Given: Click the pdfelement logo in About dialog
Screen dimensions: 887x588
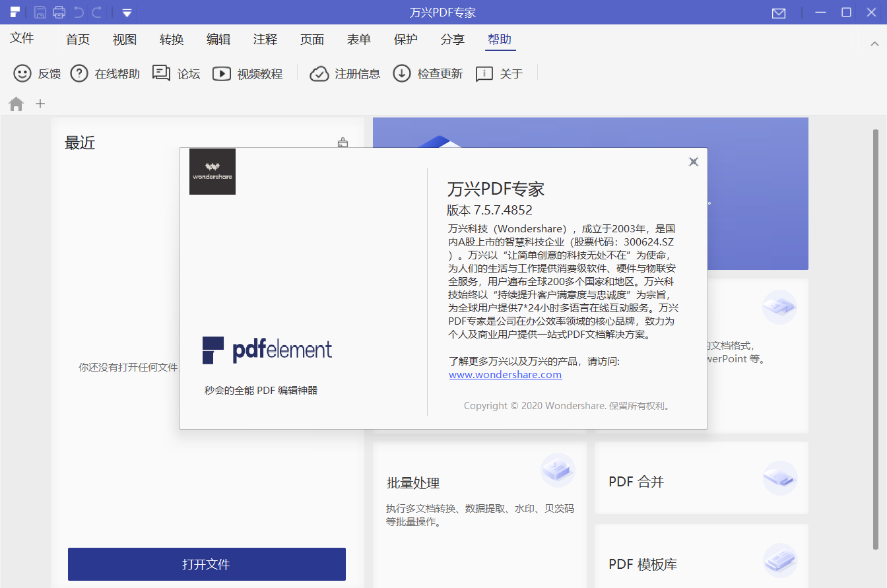Looking at the screenshot, I should click(x=267, y=350).
